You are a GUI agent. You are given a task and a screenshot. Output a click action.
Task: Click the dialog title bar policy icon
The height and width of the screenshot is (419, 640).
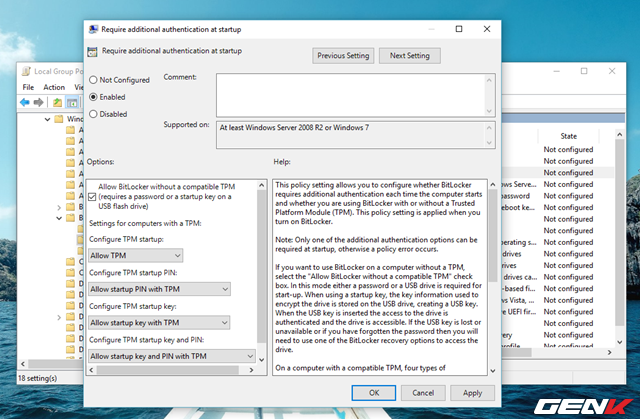click(x=93, y=29)
